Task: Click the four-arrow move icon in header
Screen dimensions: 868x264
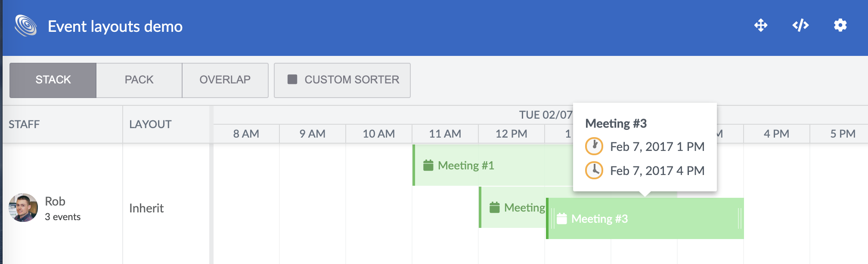Action: tap(761, 25)
